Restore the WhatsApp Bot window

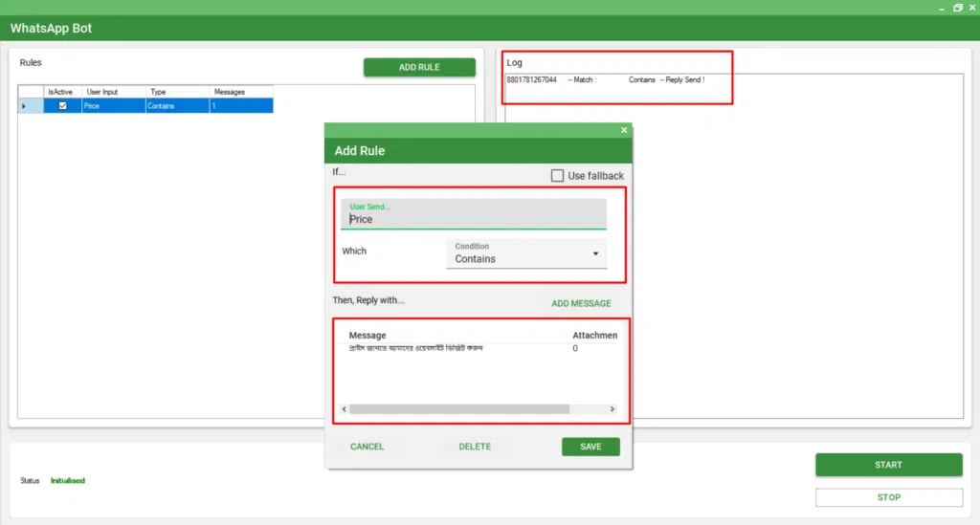[957, 8]
